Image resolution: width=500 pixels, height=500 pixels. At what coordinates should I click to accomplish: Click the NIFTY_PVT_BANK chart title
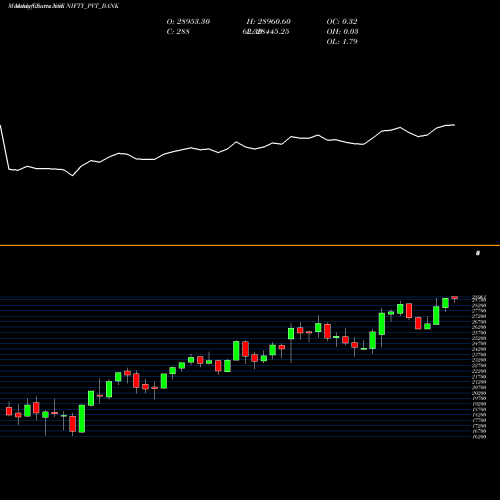point(92,6)
